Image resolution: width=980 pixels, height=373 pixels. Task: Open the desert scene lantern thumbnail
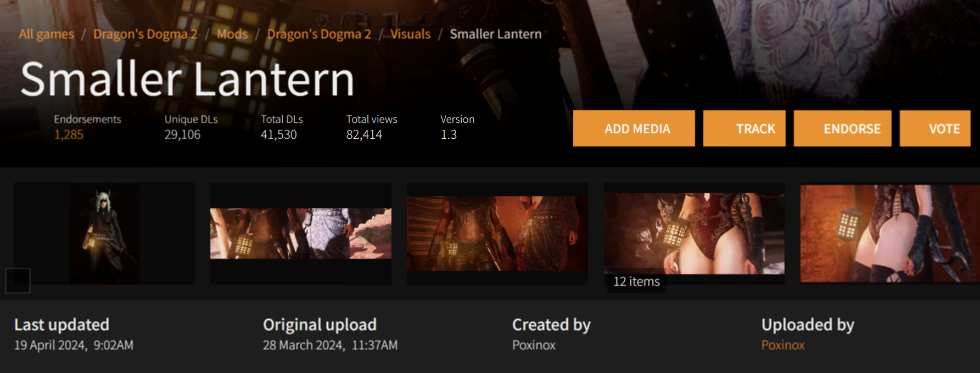click(x=301, y=234)
